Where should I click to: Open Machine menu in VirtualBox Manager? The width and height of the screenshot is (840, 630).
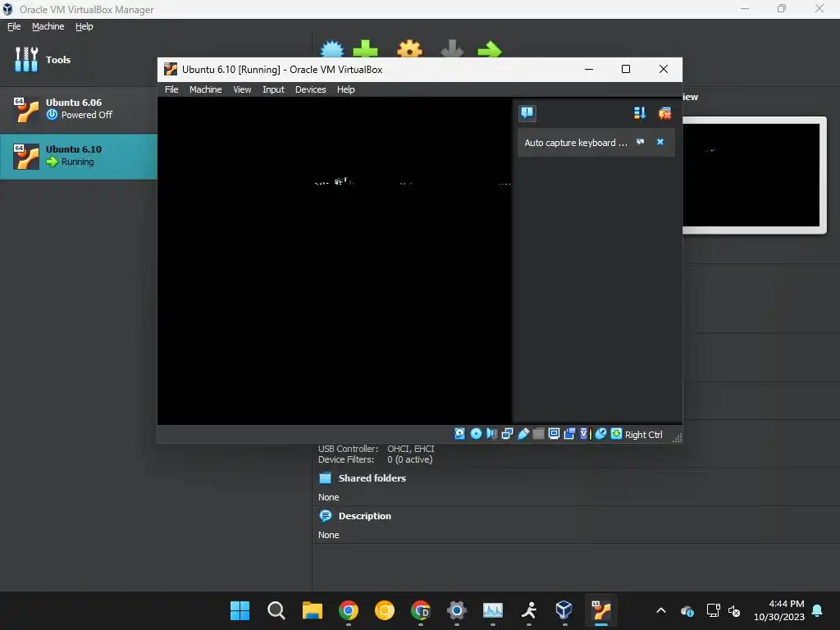tap(48, 26)
